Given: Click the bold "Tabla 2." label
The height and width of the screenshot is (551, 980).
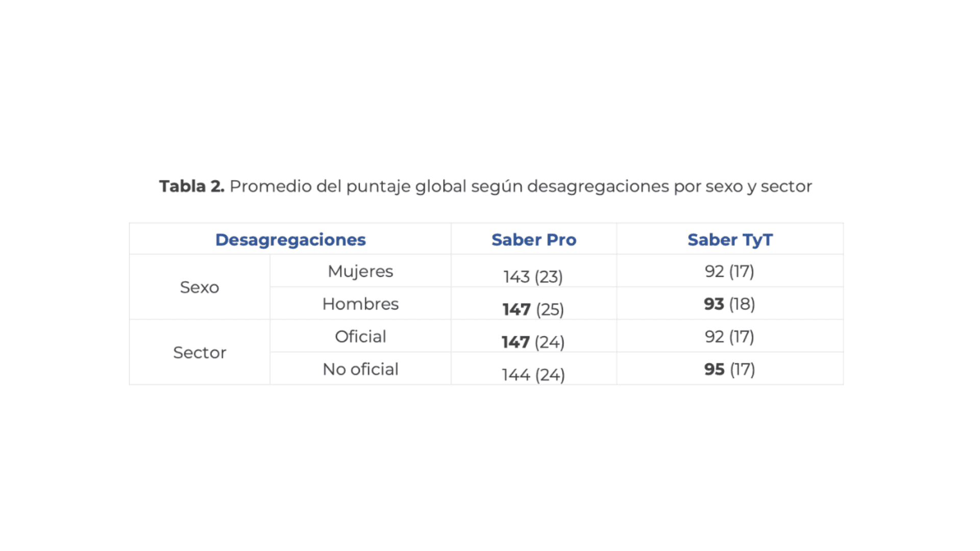Looking at the screenshot, I should (191, 186).
